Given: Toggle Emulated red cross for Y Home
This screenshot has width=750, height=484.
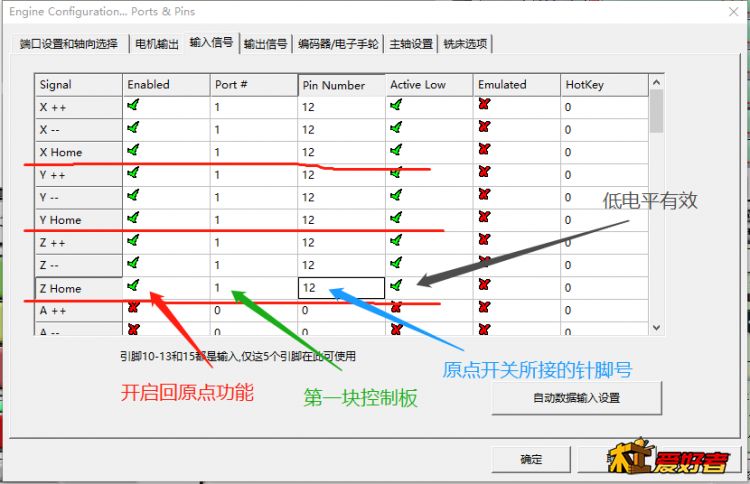Looking at the screenshot, I should tap(484, 217).
